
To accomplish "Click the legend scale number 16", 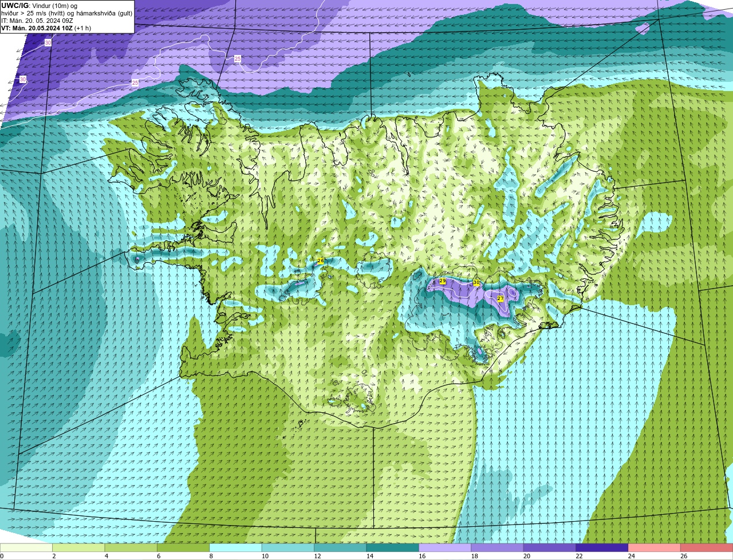I will [422, 556].
